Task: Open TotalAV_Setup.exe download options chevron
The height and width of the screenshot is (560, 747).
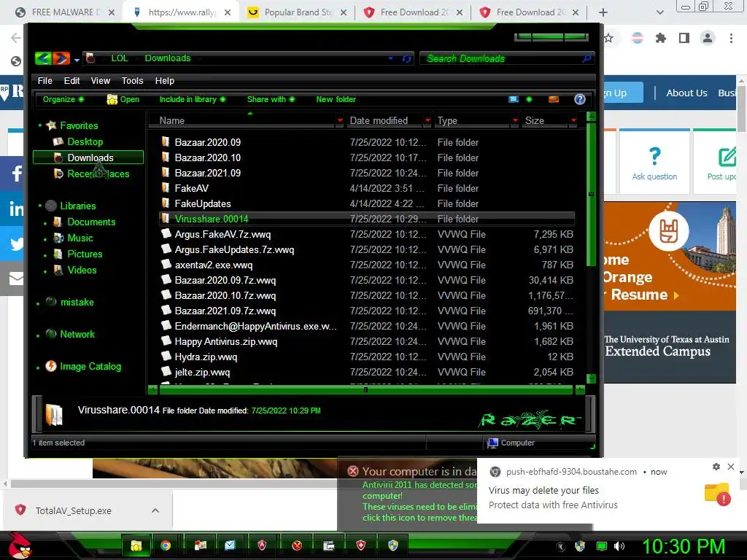Action: tap(155, 510)
